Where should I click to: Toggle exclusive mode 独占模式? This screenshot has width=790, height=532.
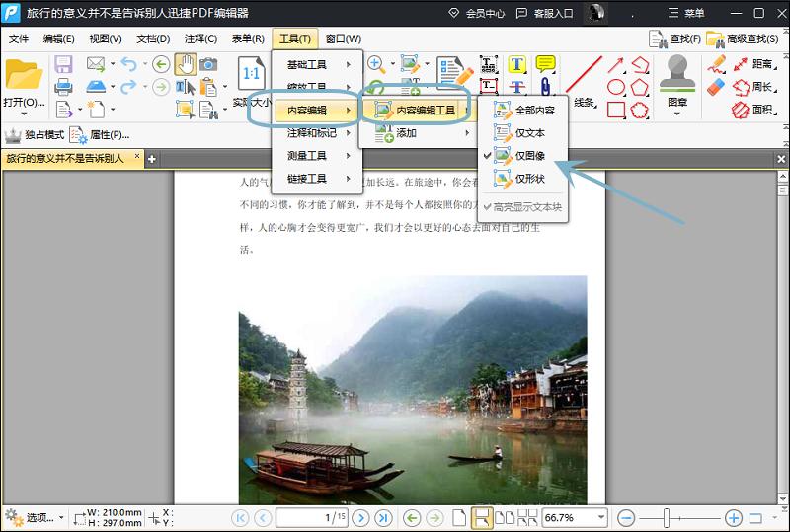pos(35,135)
